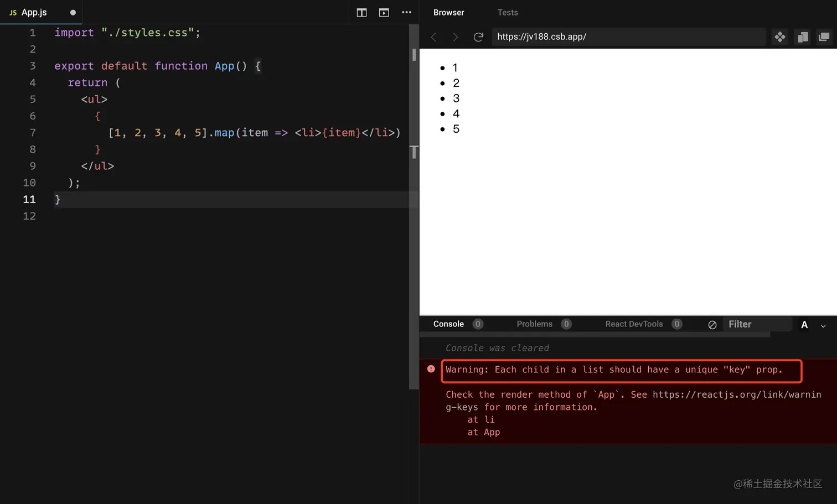Click list item 5 in preview

click(456, 129)
